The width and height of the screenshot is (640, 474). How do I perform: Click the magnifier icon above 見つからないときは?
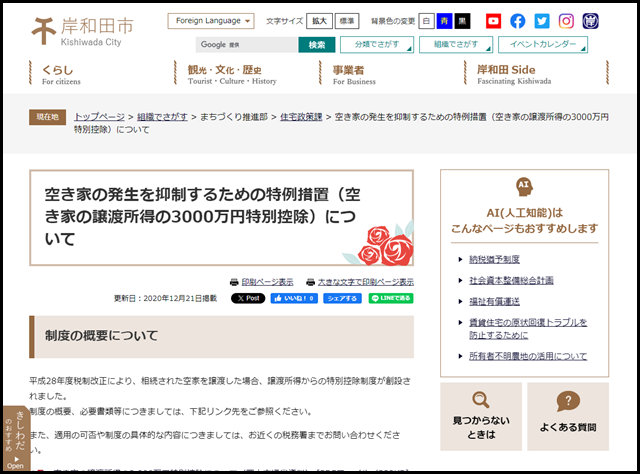(480, 400)
